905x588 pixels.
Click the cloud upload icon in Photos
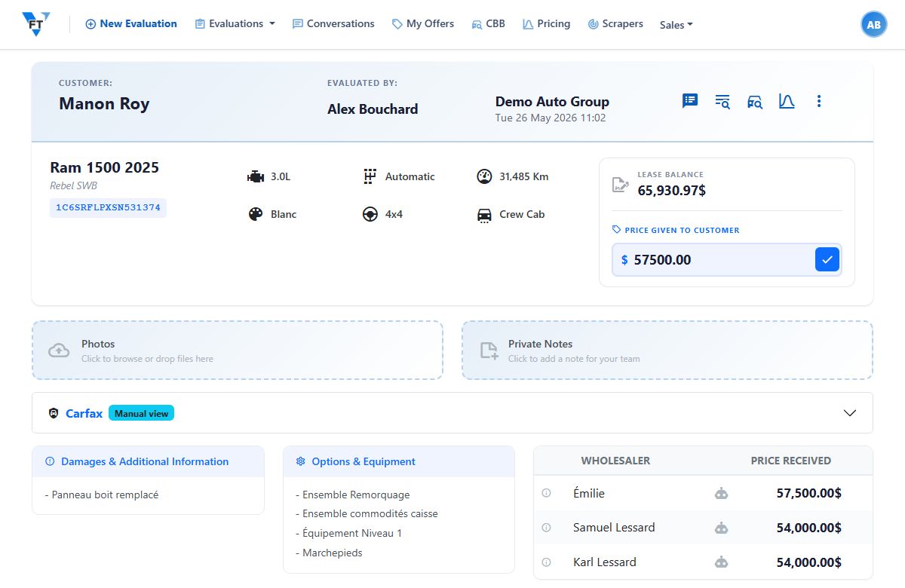[59, 351]
